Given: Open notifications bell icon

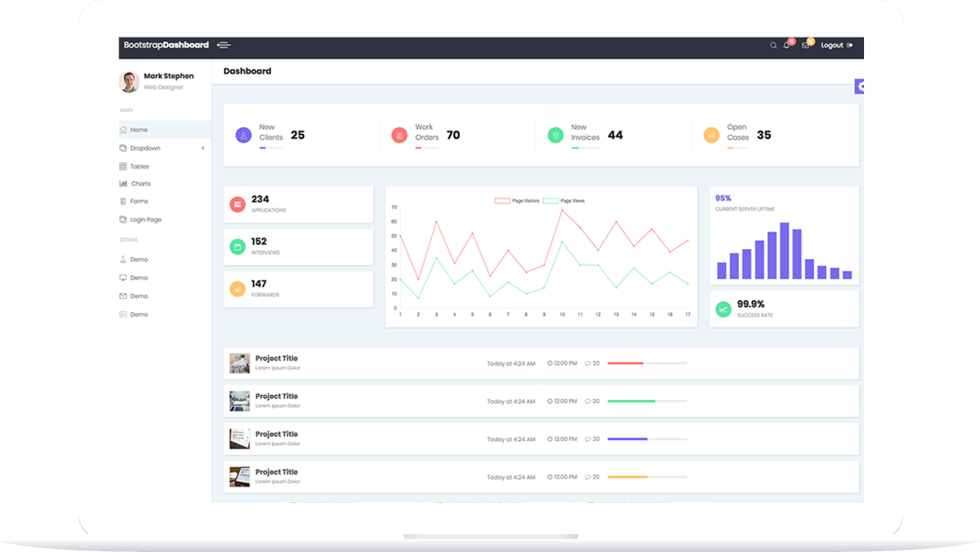Looking at the screenshot, I should click(x=787, y=45).
